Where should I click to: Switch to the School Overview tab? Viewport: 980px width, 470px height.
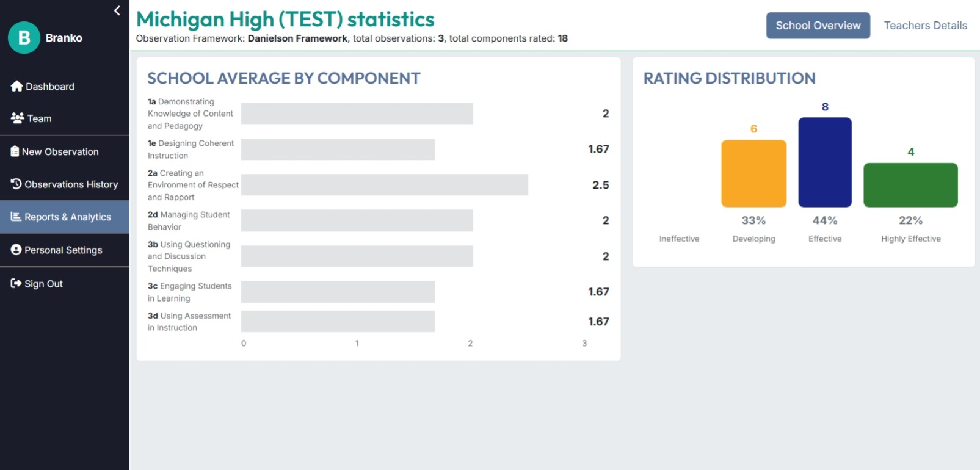coord(818,26)
